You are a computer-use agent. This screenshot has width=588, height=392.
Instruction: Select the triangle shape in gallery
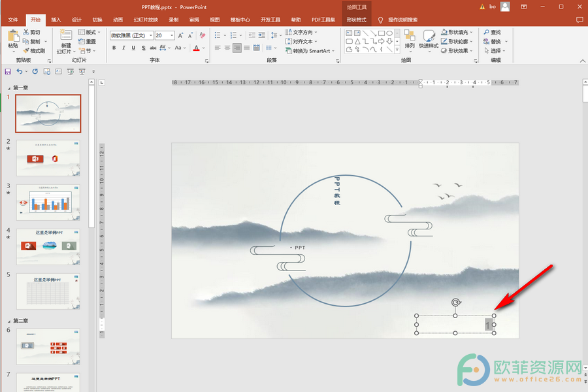coord(357,41)
